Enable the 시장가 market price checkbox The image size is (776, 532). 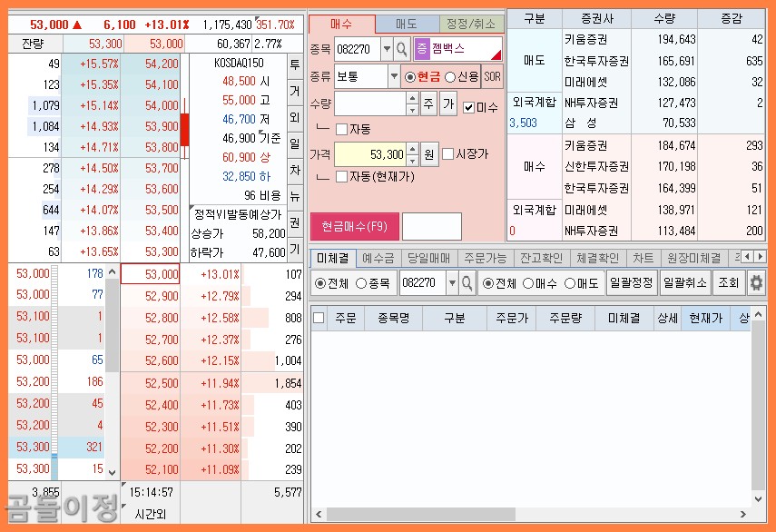click(x=448, y=153)
